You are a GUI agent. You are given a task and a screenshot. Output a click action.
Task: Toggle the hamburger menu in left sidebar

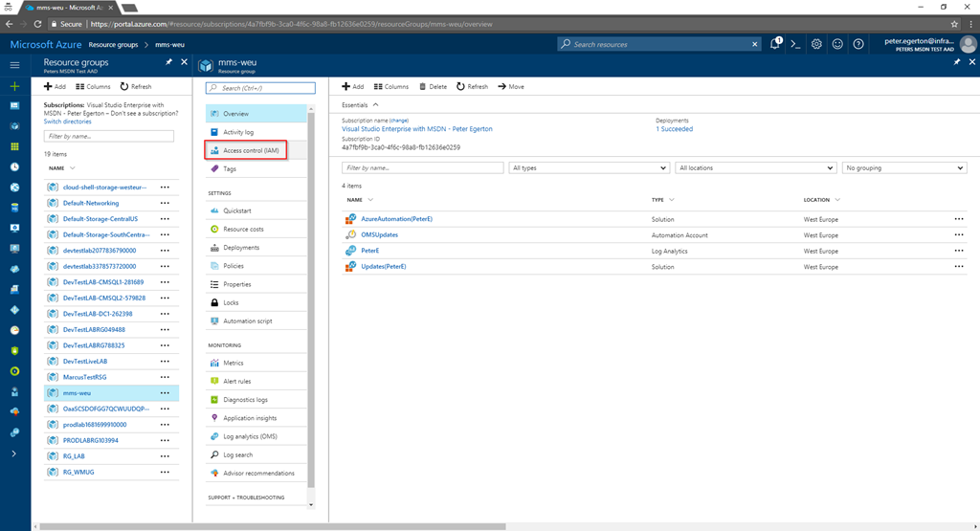pos(14,65)
